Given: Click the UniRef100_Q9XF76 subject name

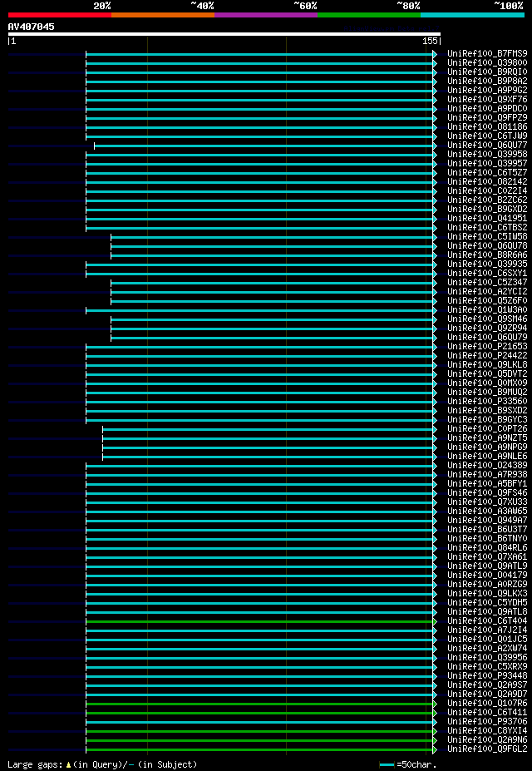Looking at the screenshot, I should coord(487,100).
